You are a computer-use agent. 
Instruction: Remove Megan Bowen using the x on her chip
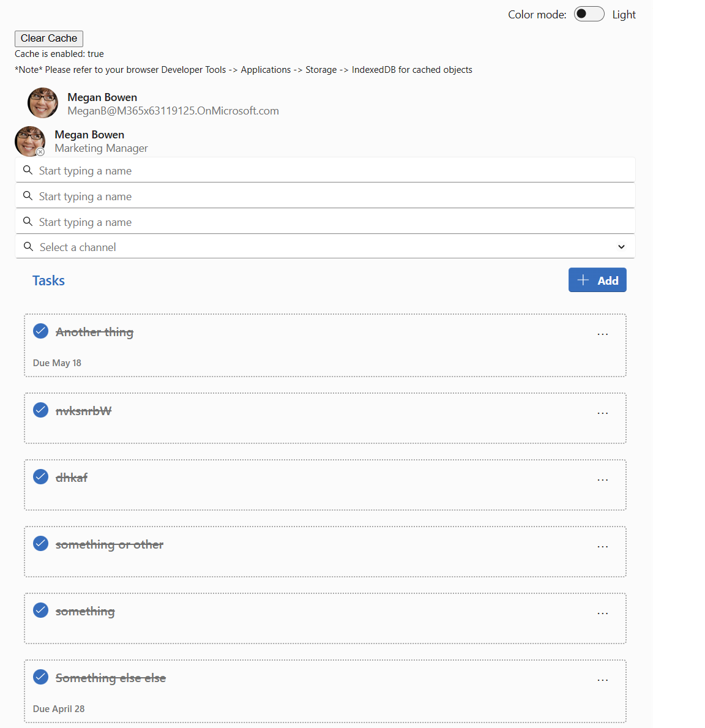40,152
